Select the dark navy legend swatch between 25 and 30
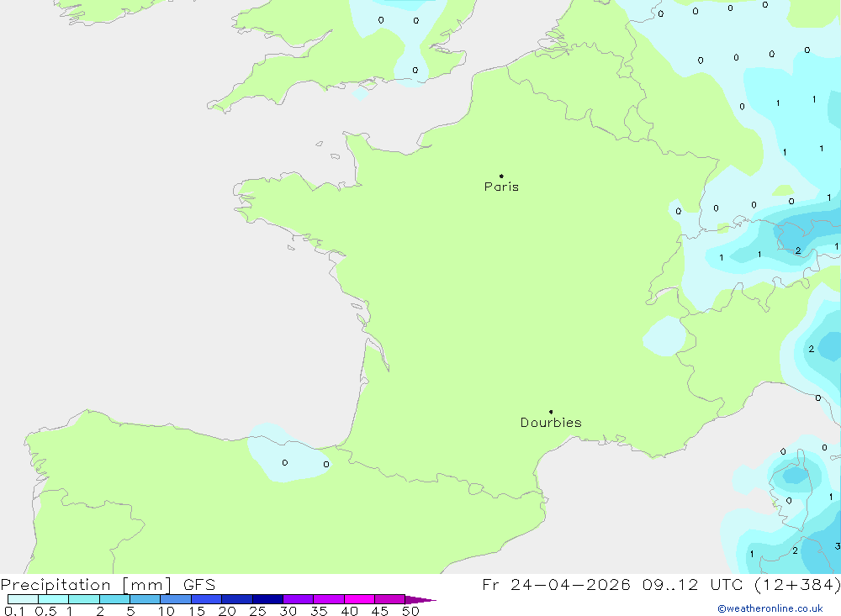 tap(267, 599)
